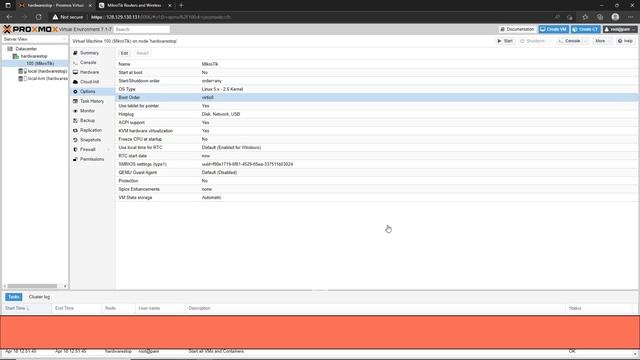Click the Console terminal icon in sidebar
The height and width of the screenshot is (360, 640).
point(75,63)
